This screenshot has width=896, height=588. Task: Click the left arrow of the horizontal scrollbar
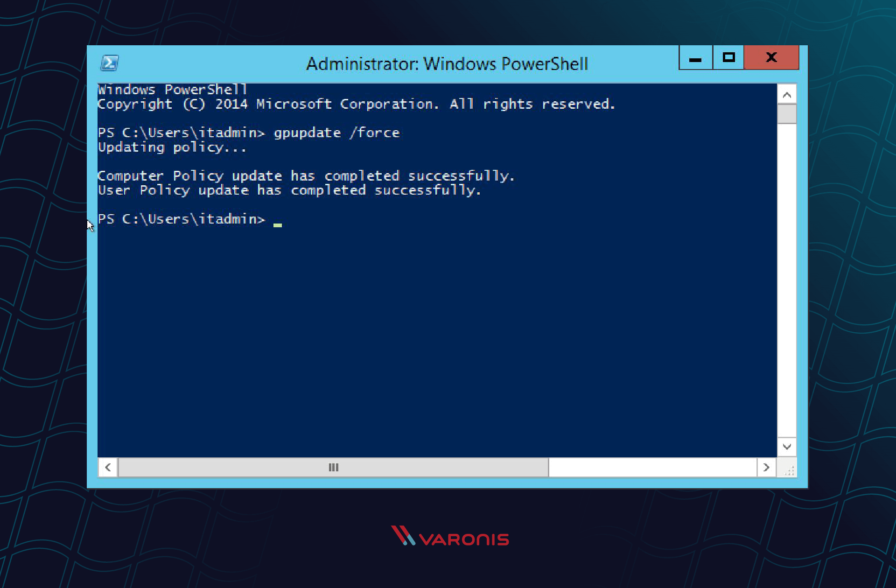[x=107, y=467]
